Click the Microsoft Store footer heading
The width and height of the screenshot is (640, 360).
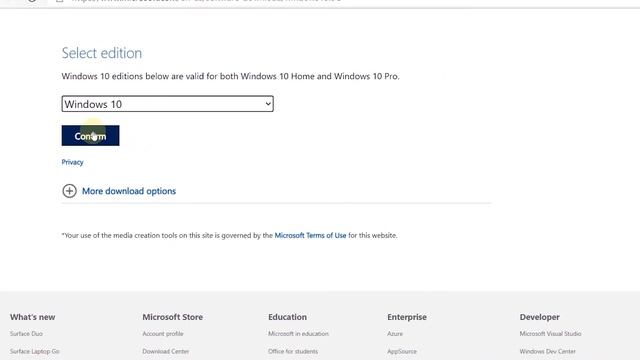173,317
